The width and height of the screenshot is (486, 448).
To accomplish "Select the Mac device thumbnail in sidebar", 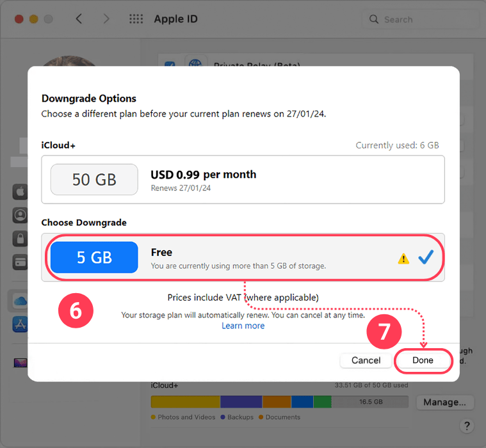I will (20, 362).
